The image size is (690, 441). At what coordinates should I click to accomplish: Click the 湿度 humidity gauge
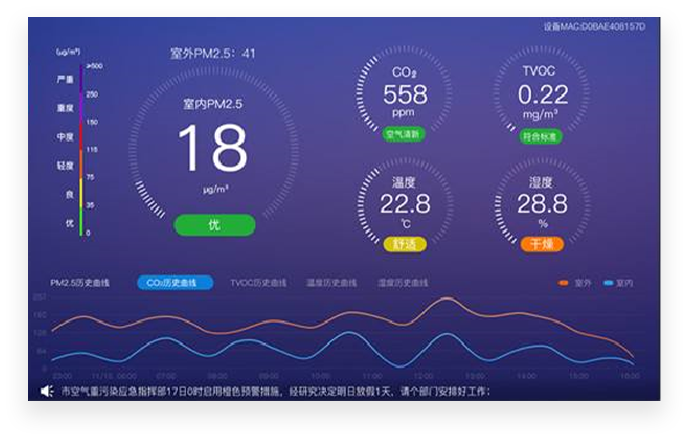click(543, 205)
